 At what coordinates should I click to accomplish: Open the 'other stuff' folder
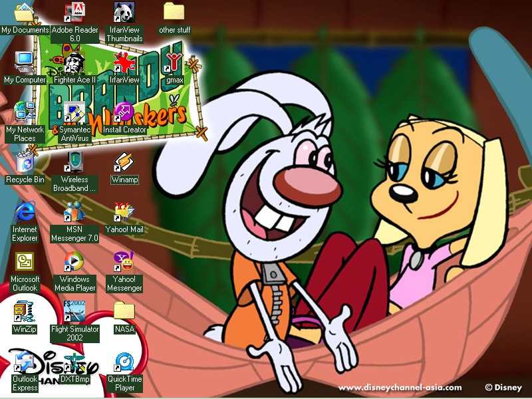pos(174,12)
